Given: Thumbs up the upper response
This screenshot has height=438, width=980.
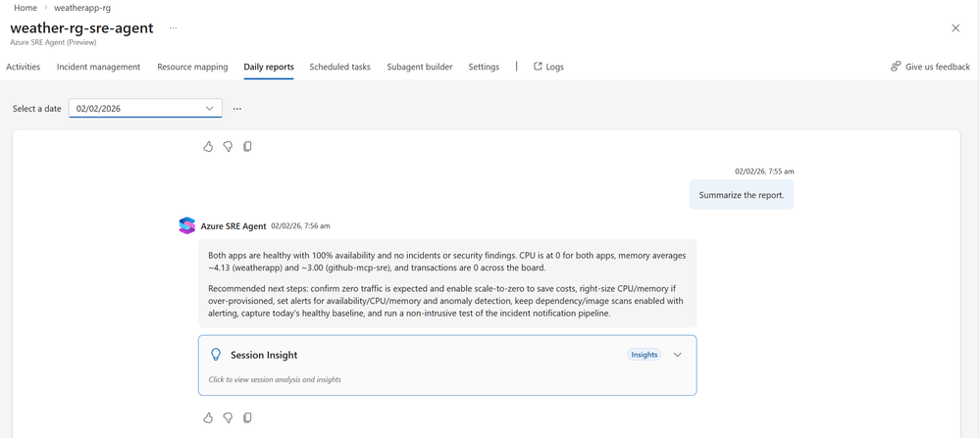Looking at the screenshot, I should (x=208, y=147).
